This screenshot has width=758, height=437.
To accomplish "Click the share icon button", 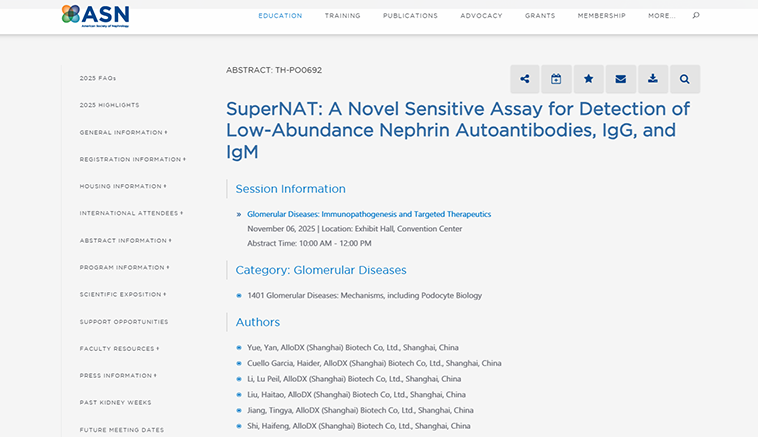I will [525, 79].
